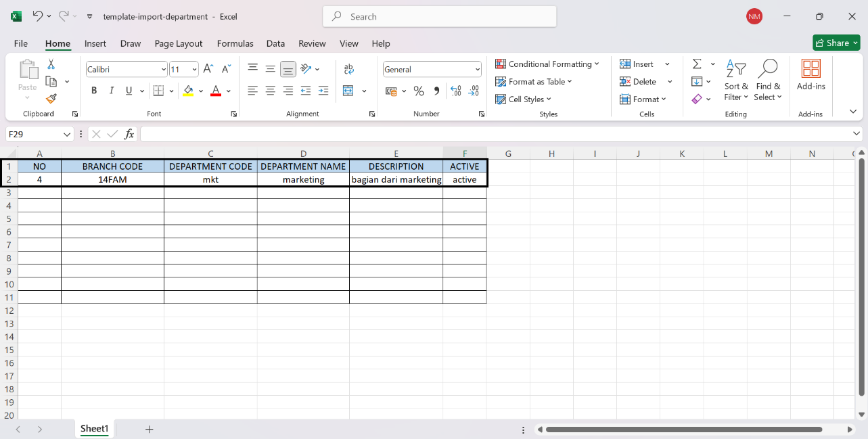Click the Percent Style icon

[x=419, y=91]
